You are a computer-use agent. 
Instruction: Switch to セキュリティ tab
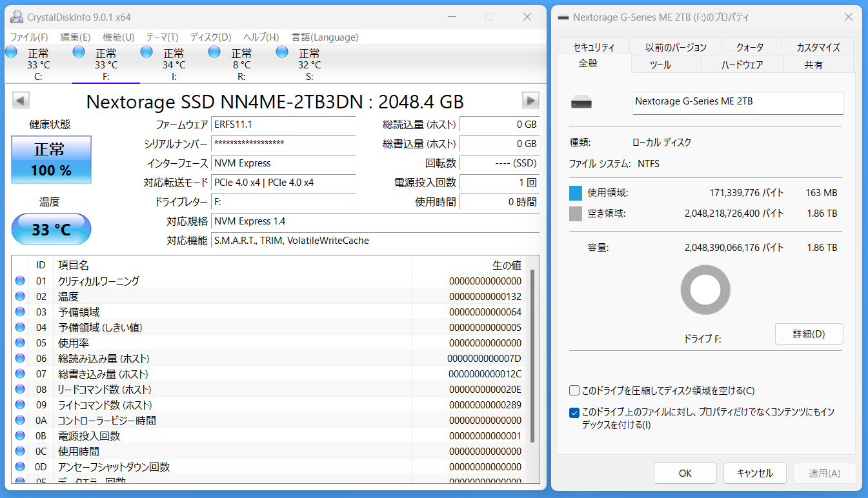[x=594, y=47]
